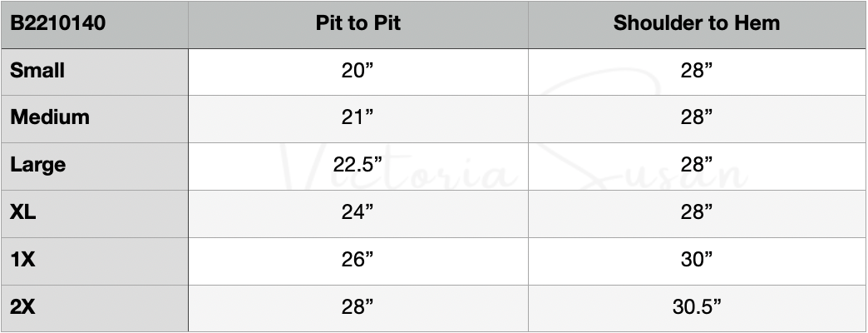The height and width of the screenshot is (333, 868).
Task: Click the 1X row label
Action: pyautogui.click(x=23, y=260)
